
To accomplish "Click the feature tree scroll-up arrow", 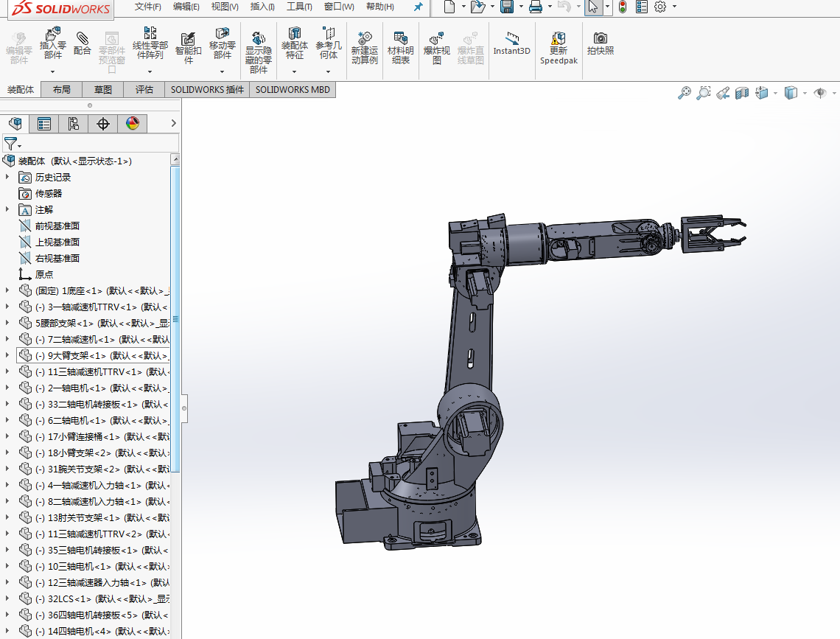I will point(175,160).
